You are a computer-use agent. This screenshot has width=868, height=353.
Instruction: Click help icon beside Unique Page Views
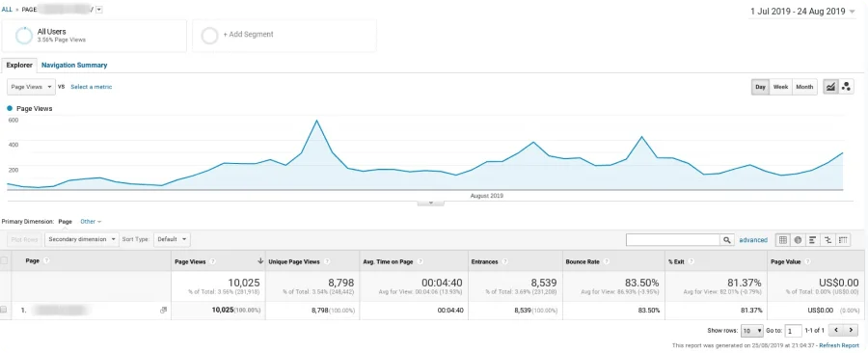tap(326, 261)
